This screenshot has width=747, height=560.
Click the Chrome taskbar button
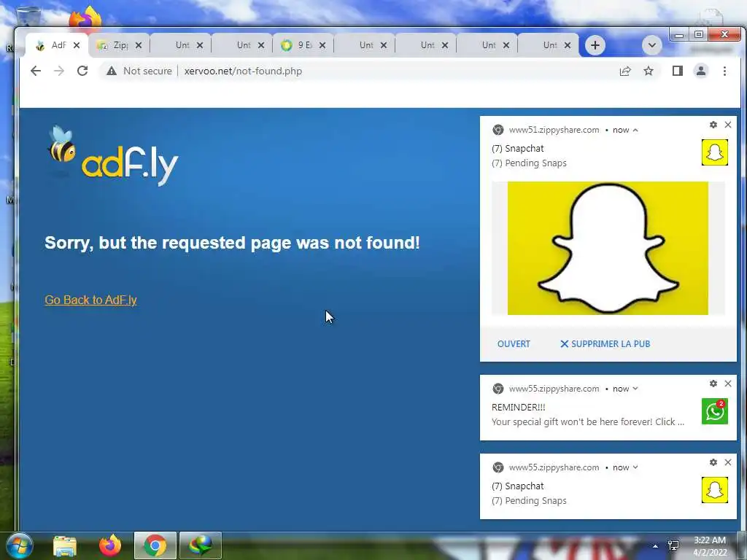pyautogui.click(x=155, y=545)
